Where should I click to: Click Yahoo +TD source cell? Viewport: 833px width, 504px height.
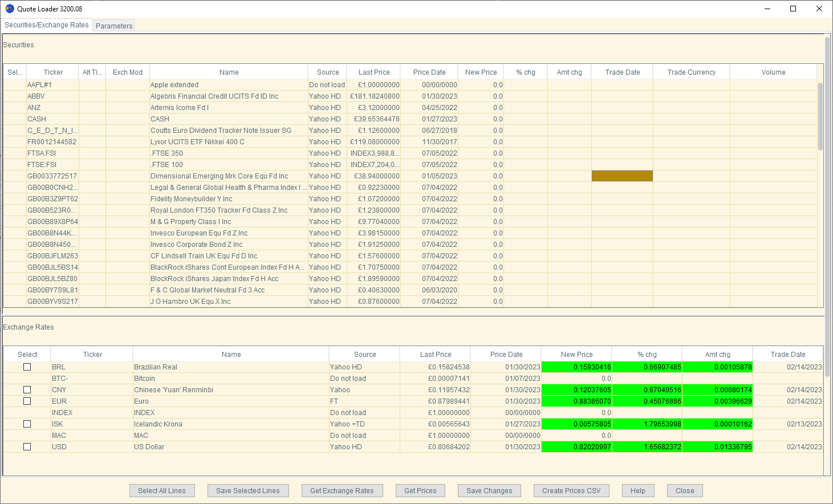point(365,424)
